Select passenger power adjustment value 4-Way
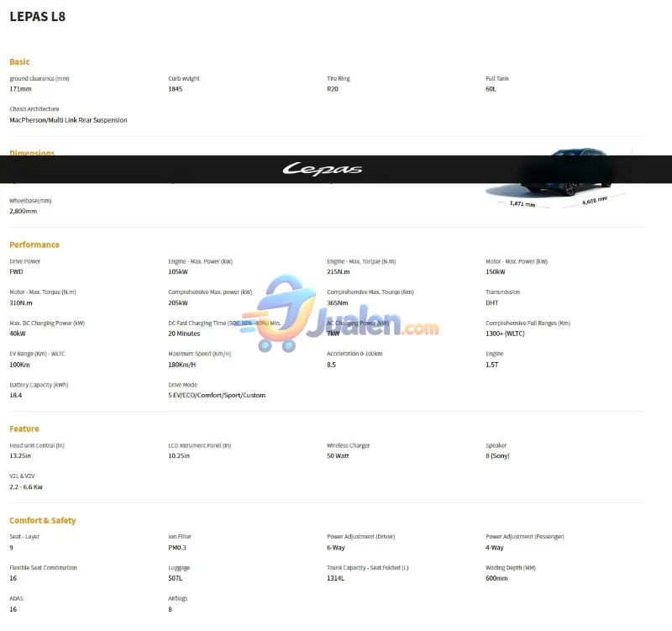 tap(495, 548)
